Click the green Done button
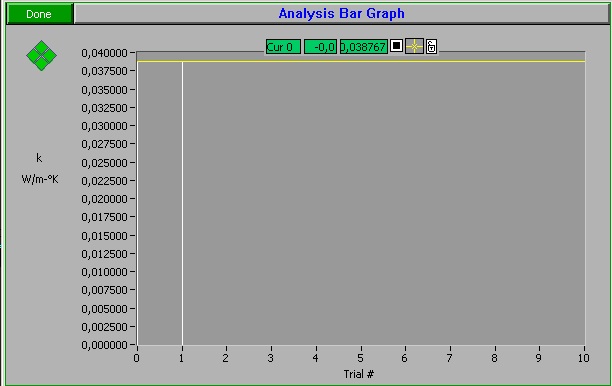 coord(39,14)
